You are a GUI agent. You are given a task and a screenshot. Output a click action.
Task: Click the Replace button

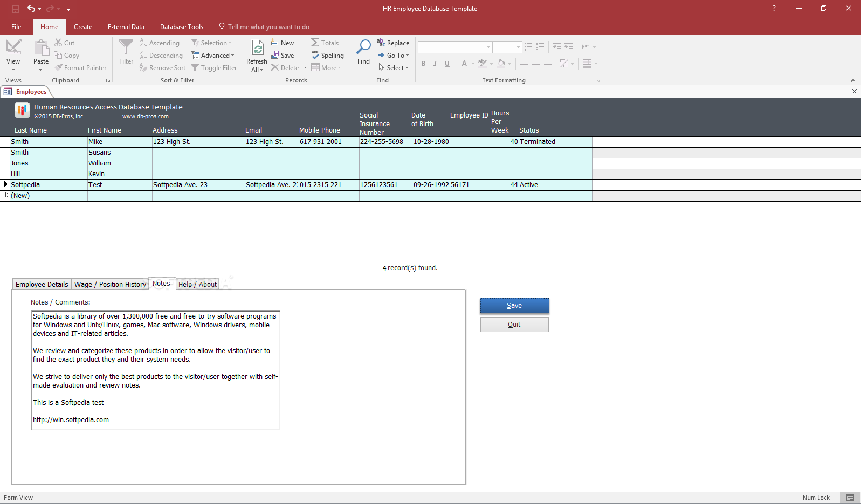click(x=393, y=43)
